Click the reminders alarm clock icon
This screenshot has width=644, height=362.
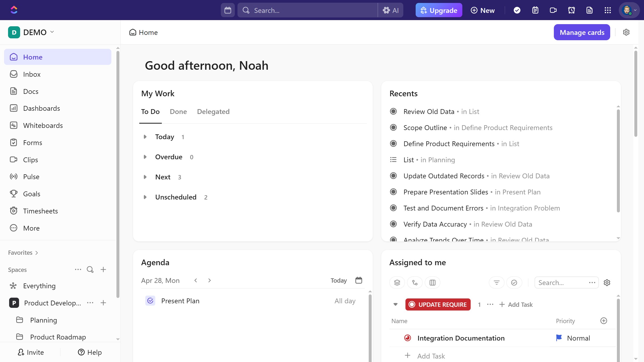pyautogui.click(x=571, y=10)
